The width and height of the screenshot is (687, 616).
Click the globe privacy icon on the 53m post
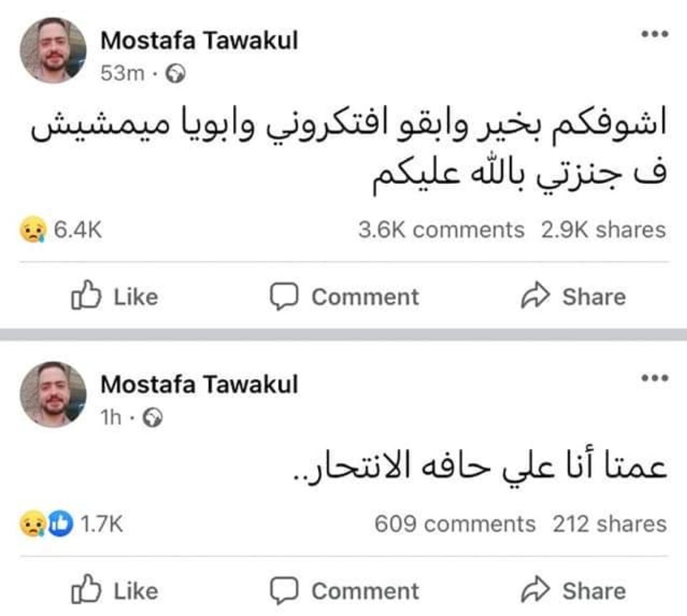point(177,75)
